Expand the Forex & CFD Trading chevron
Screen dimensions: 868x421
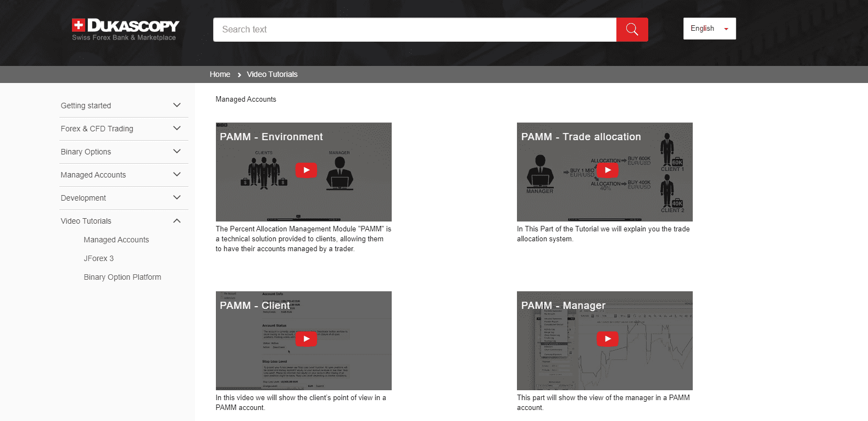(177, 128)
